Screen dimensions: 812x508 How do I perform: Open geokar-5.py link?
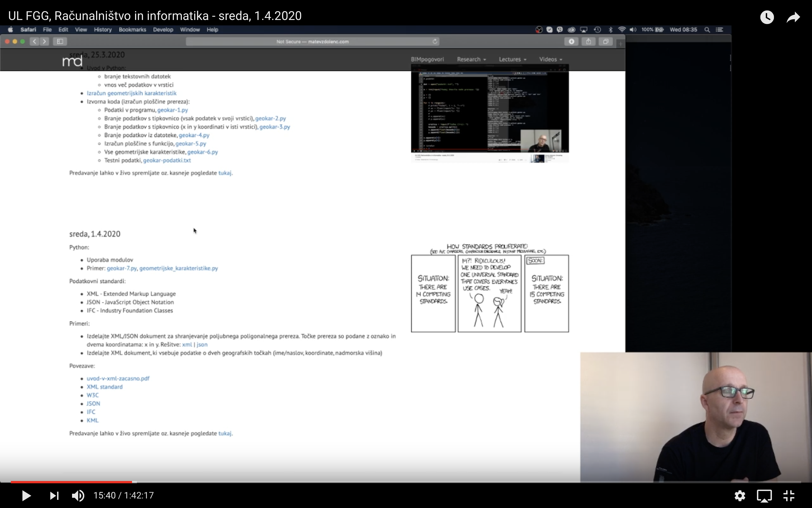tap(191, 144)
